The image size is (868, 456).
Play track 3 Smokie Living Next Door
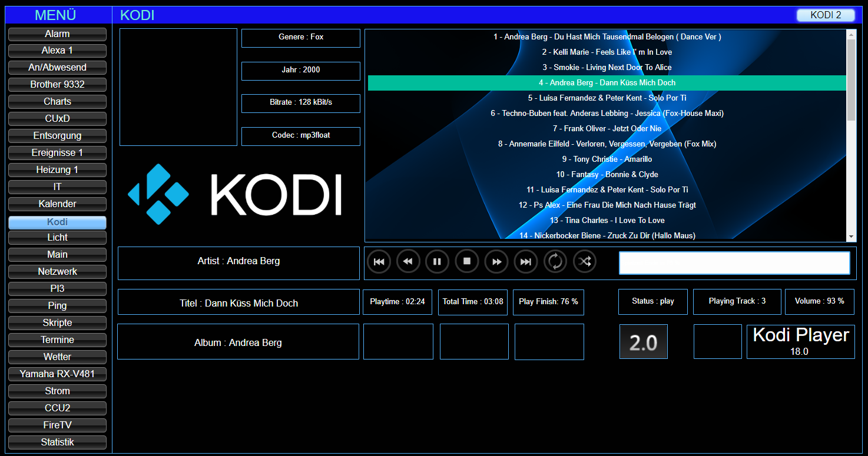(x=607, y=68)
